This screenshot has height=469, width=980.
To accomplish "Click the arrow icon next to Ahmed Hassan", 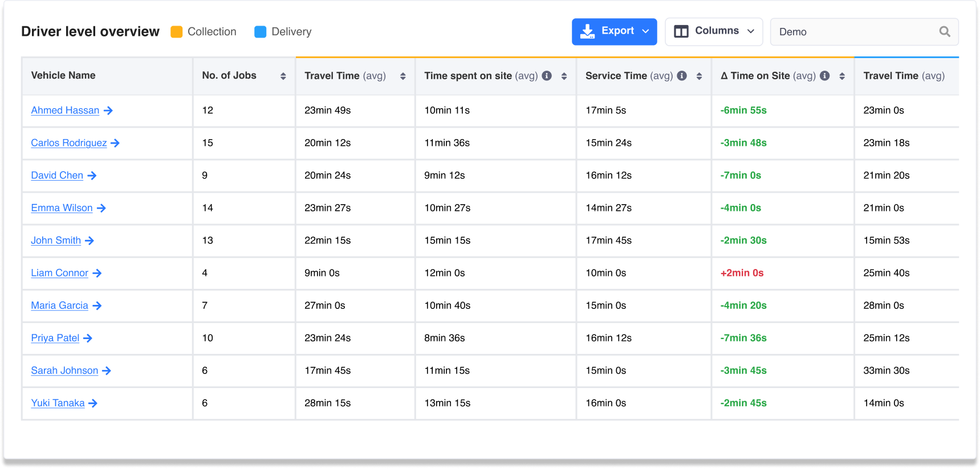I will coord(108,111).
